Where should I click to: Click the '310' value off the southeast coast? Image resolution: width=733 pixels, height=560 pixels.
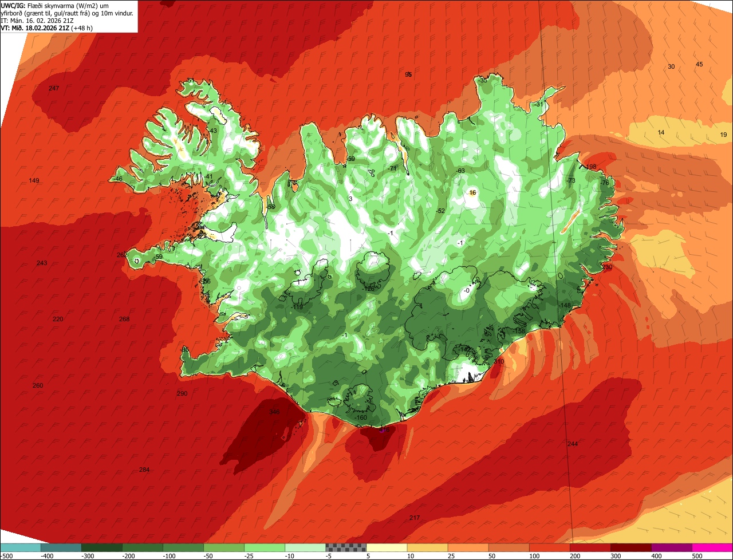[x=498, y=361]
